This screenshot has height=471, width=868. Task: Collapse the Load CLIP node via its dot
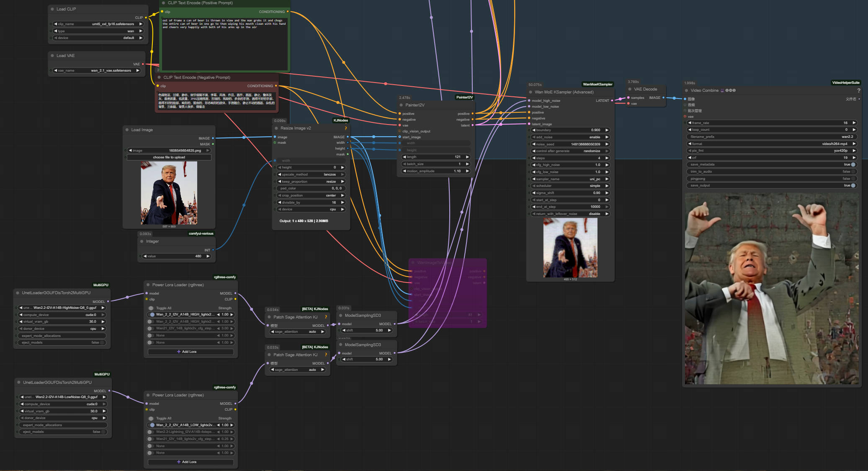click(x=52, y=9)
